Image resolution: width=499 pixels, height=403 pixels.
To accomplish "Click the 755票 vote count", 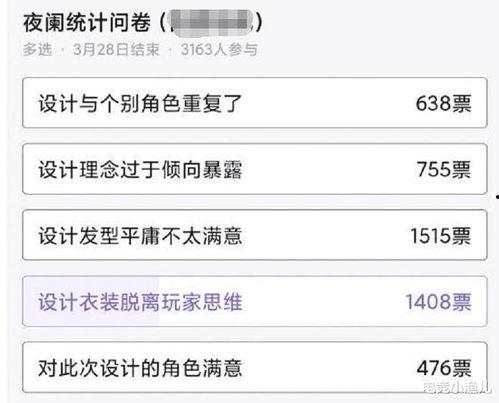I will click(x=444, y=169).
